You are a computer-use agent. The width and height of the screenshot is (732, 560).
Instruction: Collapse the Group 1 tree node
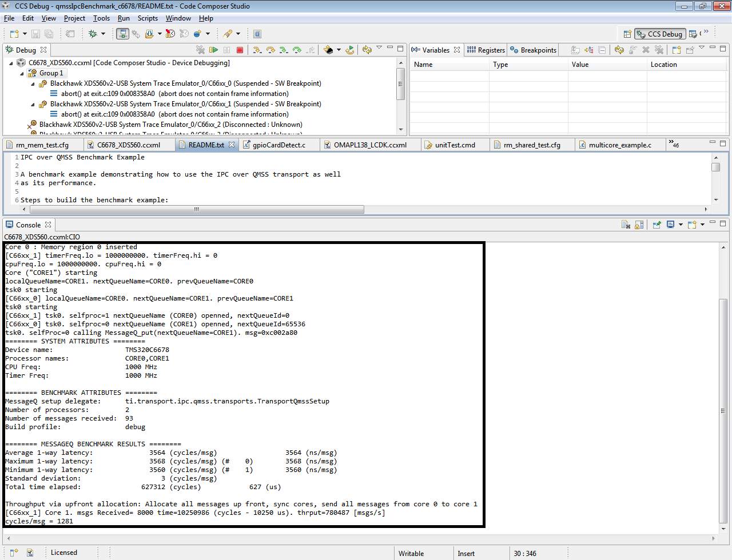pos(22,74)
